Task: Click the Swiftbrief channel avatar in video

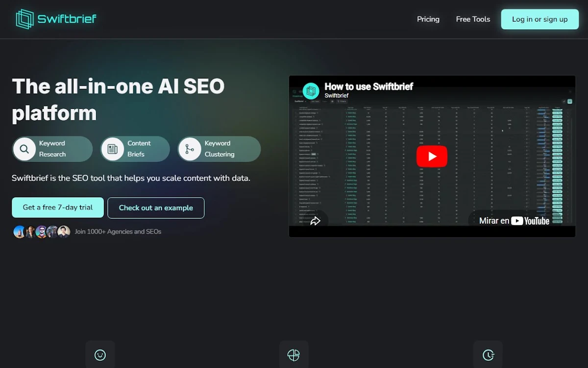Action: [x=311, y=91]
